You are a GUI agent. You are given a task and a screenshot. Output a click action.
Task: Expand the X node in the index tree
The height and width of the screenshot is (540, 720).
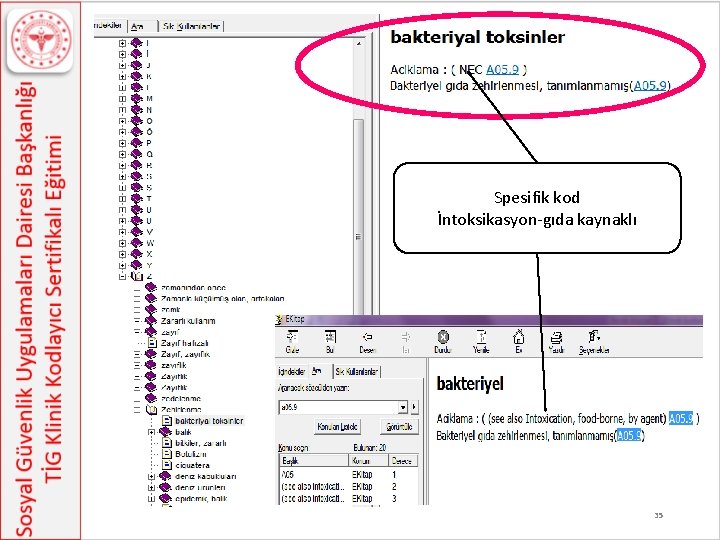click(x=122, y=254)
